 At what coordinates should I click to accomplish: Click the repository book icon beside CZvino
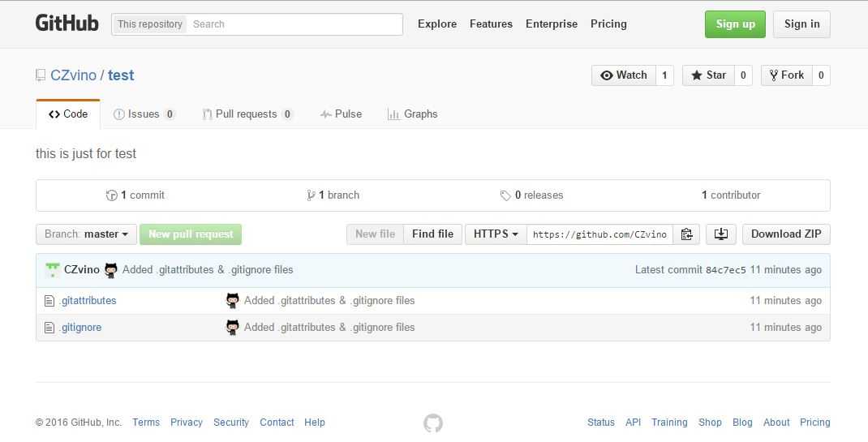tap(41, 75)
